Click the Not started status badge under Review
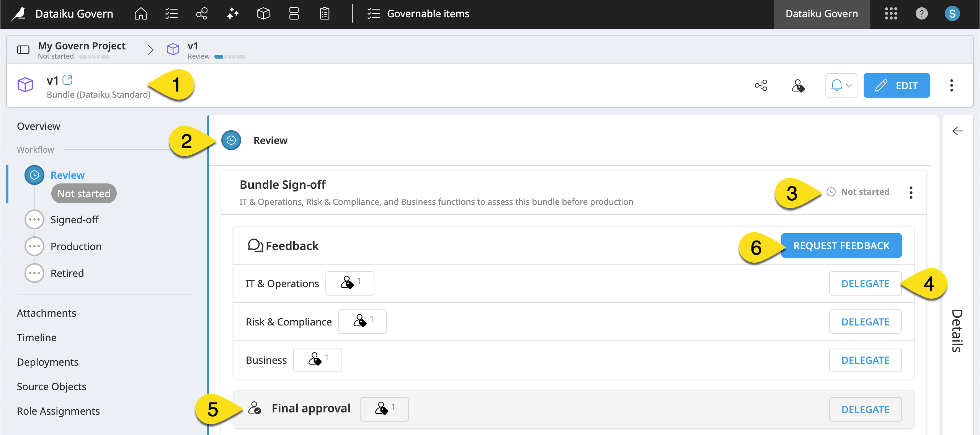The image size is (980, 435). pyautogui.click(x=83, y=193)
